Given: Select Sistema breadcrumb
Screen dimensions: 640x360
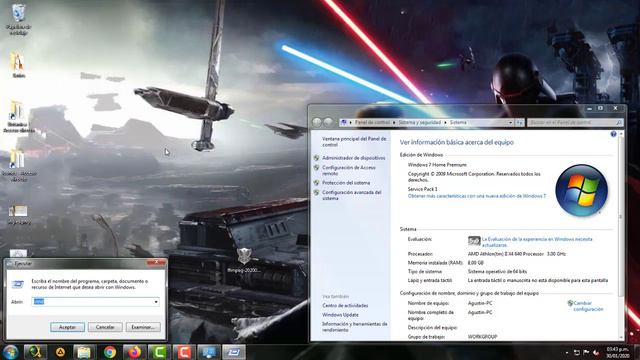Looking at the screenshot, I should (x=458, y=122).
